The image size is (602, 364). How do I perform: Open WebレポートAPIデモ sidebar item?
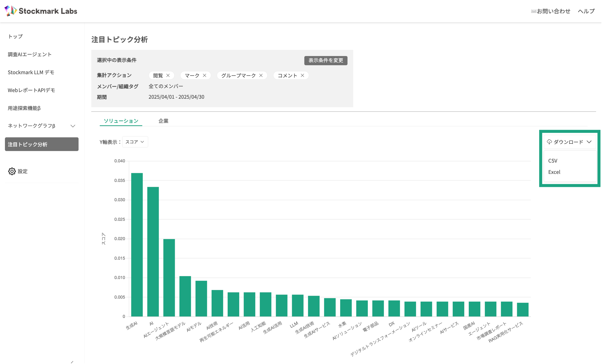[x=32, y=90]
